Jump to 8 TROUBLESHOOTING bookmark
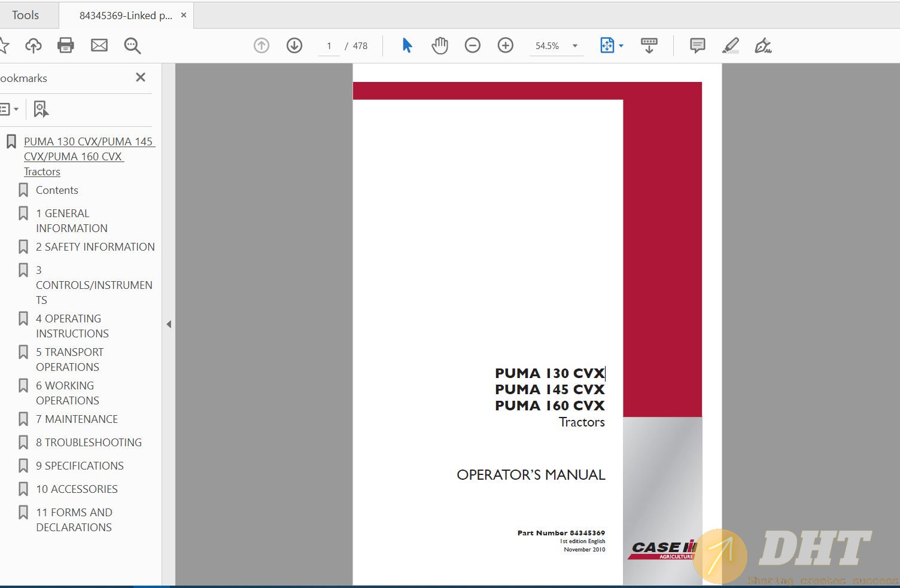This screenshot has width=900, height=588. click(89, 443)
